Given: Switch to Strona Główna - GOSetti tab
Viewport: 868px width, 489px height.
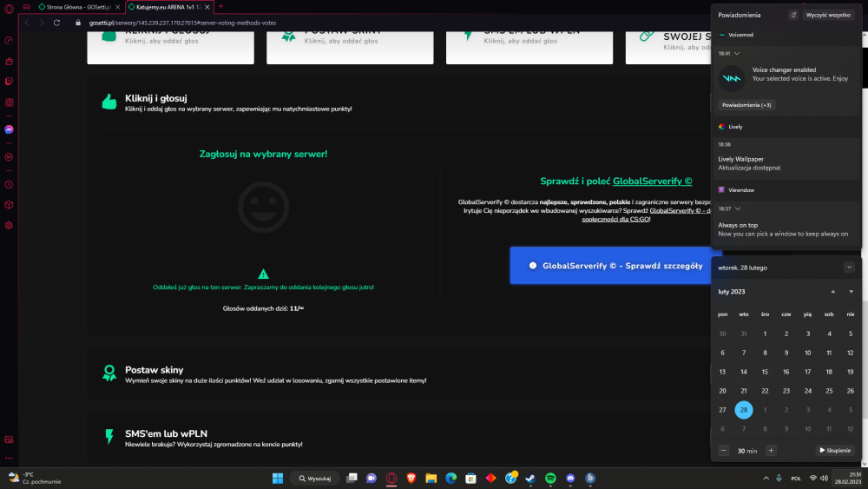Looking at the screenshot, I should tap(78, 7).
